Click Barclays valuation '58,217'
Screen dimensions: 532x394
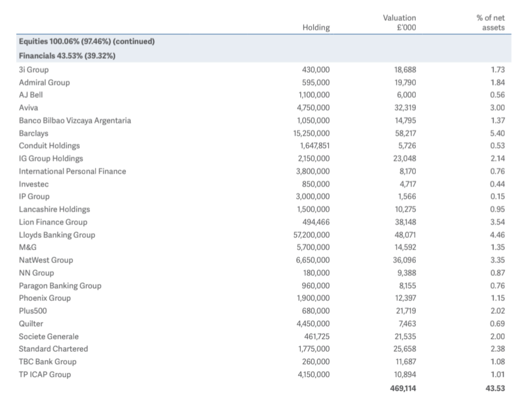[x=406, y=133]
